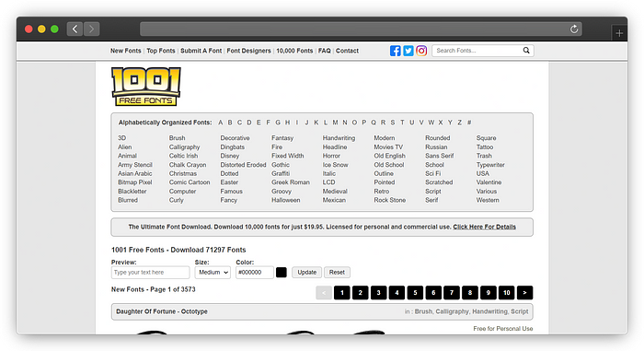Click the Update button
This screenshot has width=644, height=351.
pyautogui.click(x=306, y=273)
